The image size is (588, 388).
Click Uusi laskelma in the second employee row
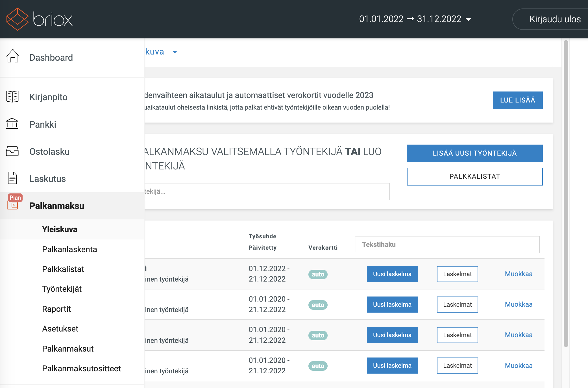(392, 304)
